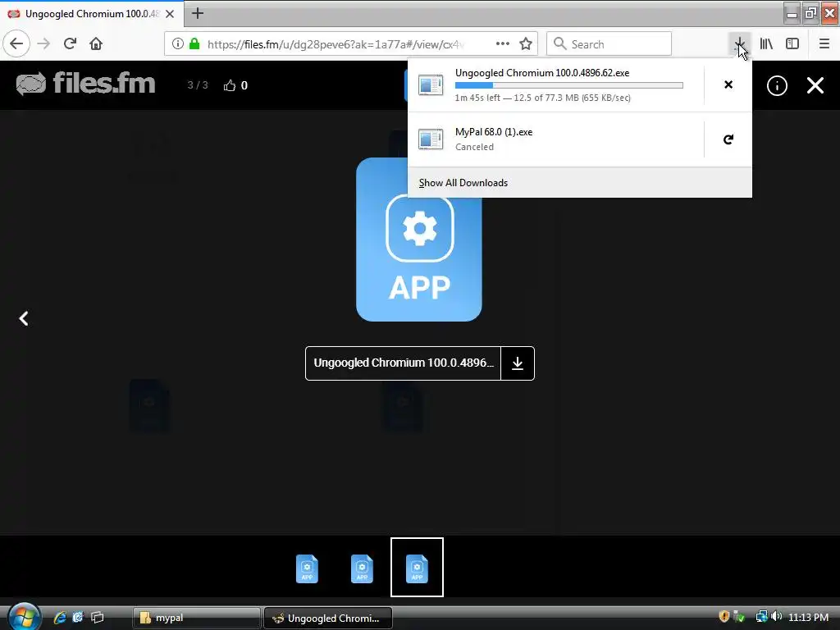Open page actions three-dot menu

503,44
